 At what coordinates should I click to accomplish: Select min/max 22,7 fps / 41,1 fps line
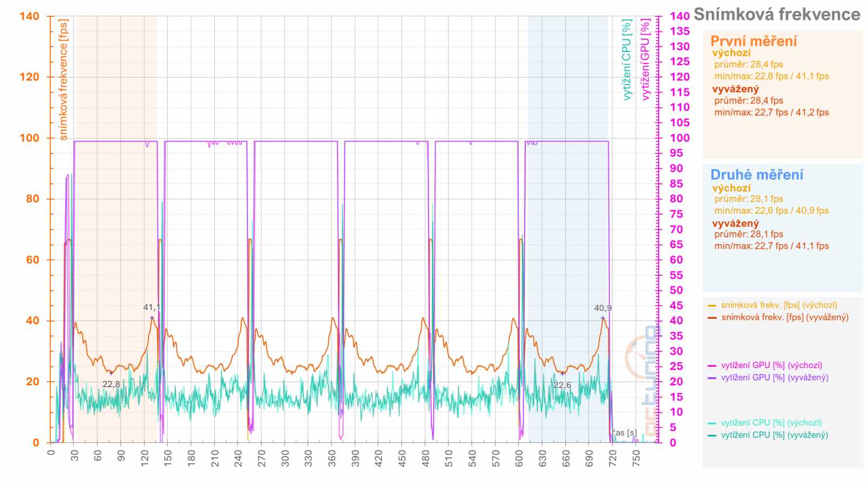(x=771, y=246)
